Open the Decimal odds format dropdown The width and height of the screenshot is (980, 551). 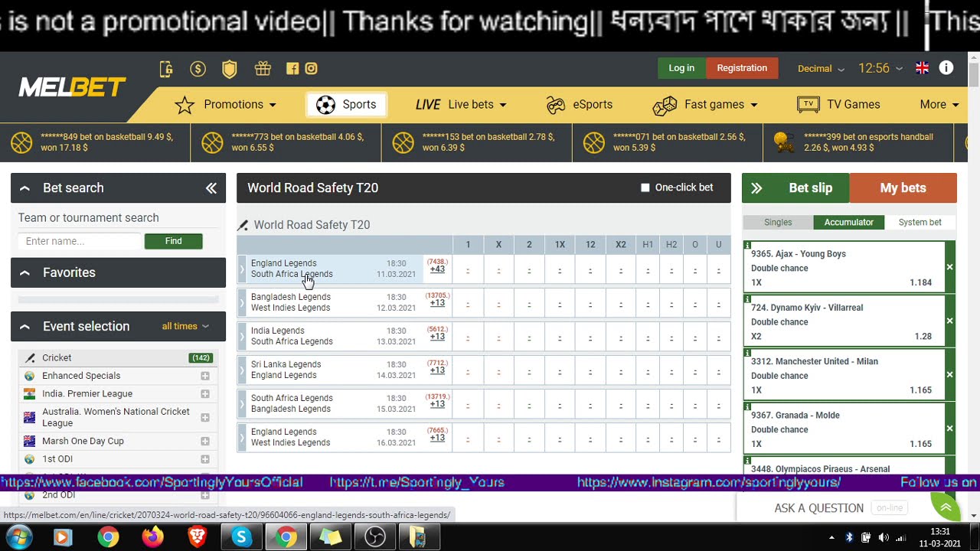(821, 68)
